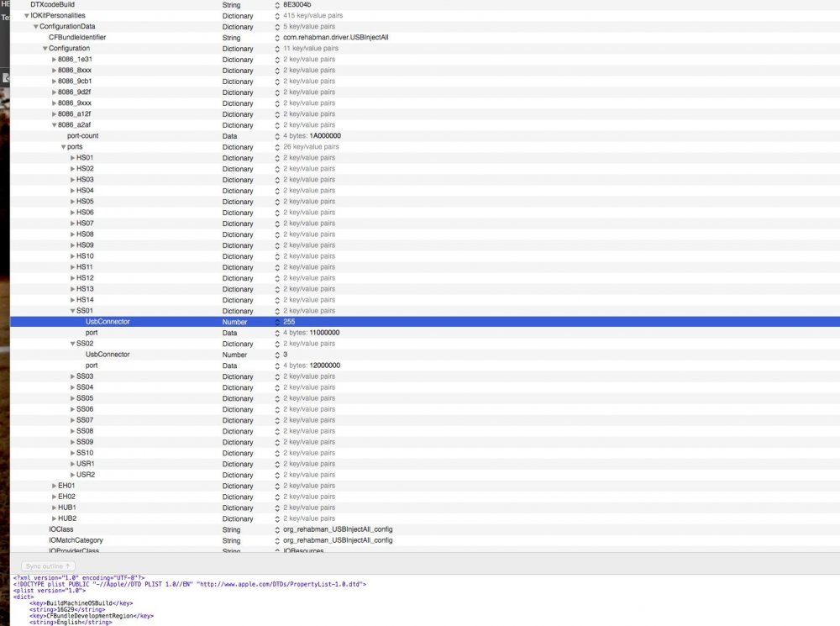Expand the 8086_9d2f entry

tap(54, 92)
